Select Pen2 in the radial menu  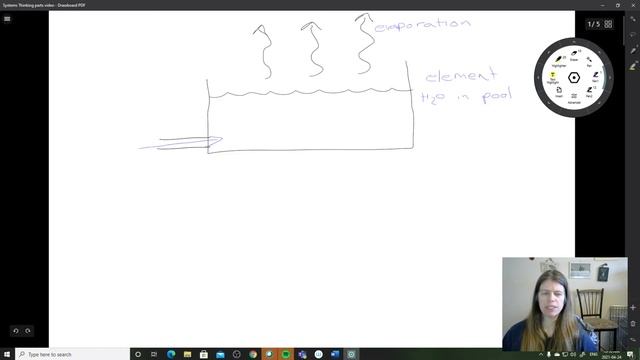(x=589, y=91)
